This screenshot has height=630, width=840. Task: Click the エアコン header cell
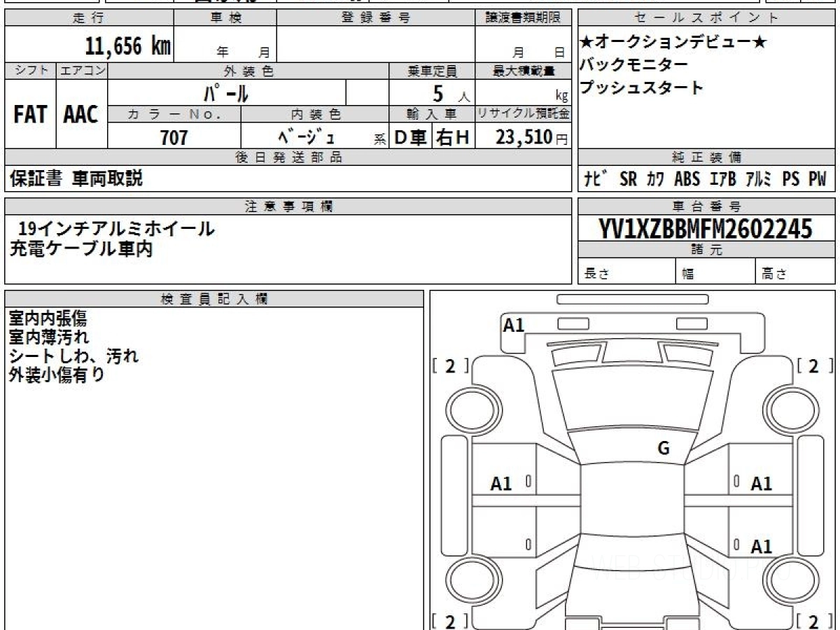coord(82,71)
